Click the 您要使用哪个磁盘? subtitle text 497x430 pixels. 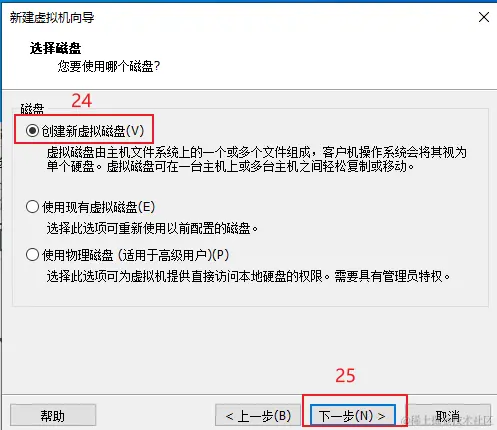[x=109, y=66]
